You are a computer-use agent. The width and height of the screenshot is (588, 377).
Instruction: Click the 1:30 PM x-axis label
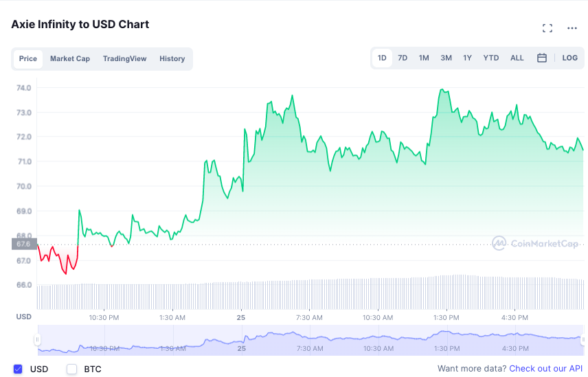[446, 318]
